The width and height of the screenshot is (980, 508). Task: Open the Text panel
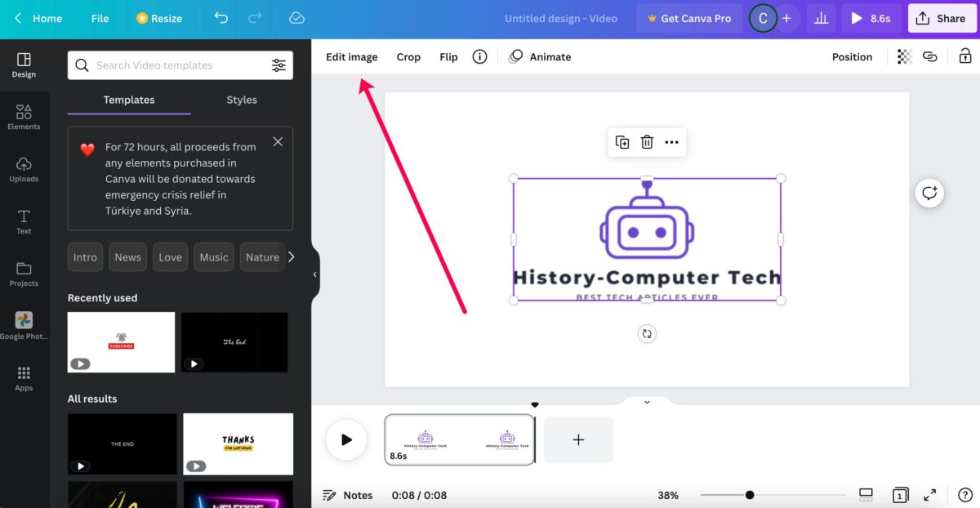coord(24,221)
